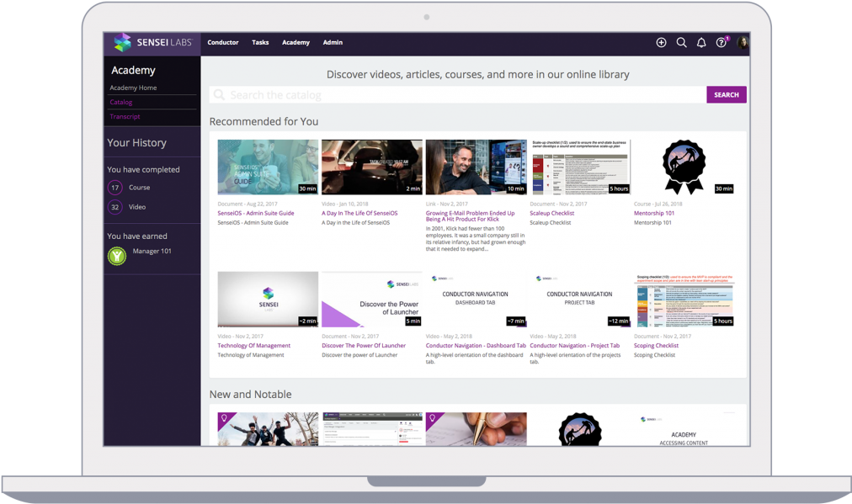This screenshot has width=852, height=504.
Task: Open Conductor Navigation Dashboard Tab thumbnail
Action: 476,300
